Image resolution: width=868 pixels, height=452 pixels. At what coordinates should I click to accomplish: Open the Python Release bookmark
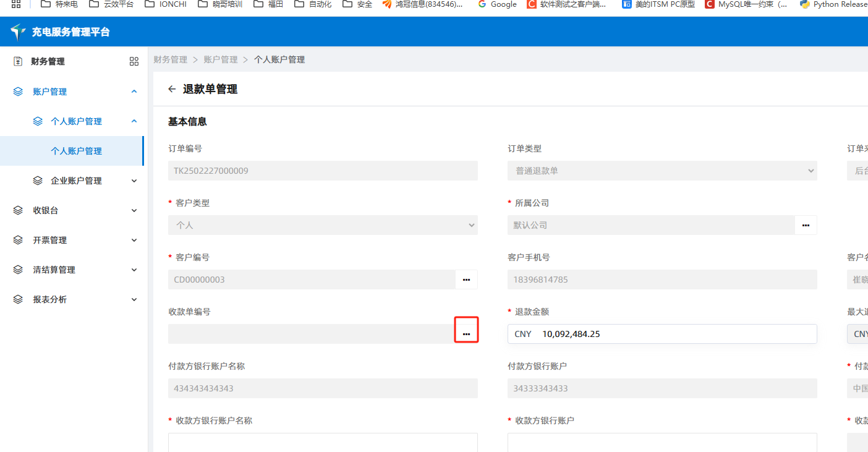coord(833,4)
